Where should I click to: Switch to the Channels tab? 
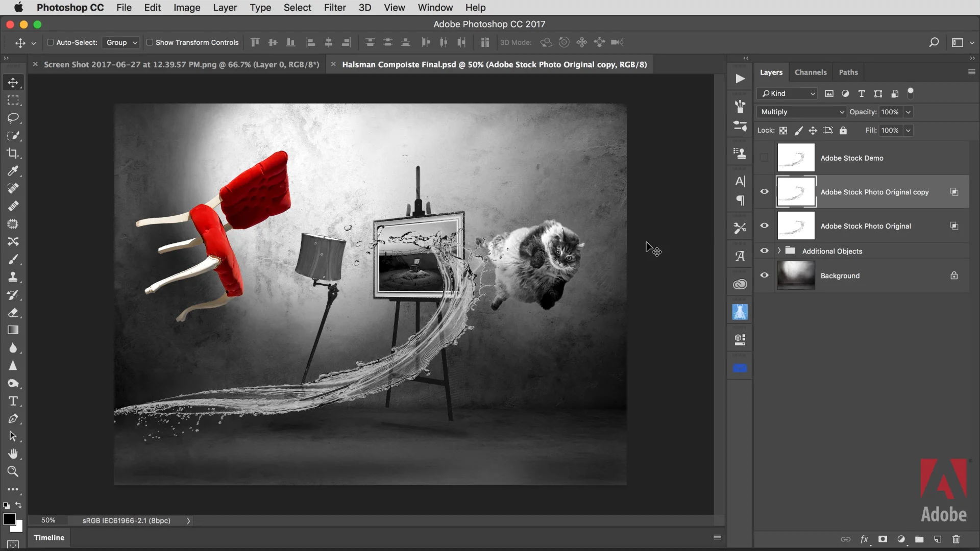pos(811,72)
